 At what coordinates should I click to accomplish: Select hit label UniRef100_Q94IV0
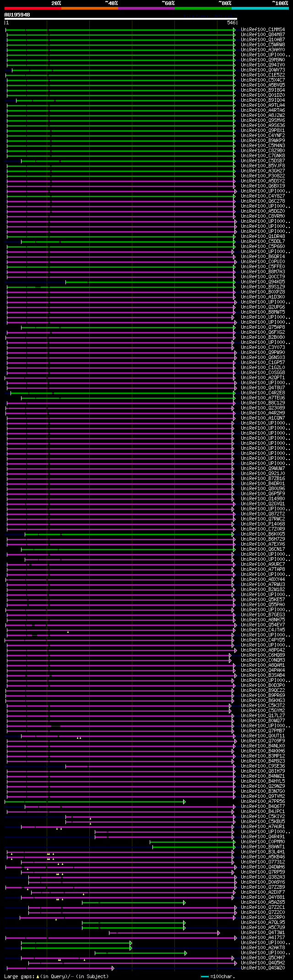(263, 65)
